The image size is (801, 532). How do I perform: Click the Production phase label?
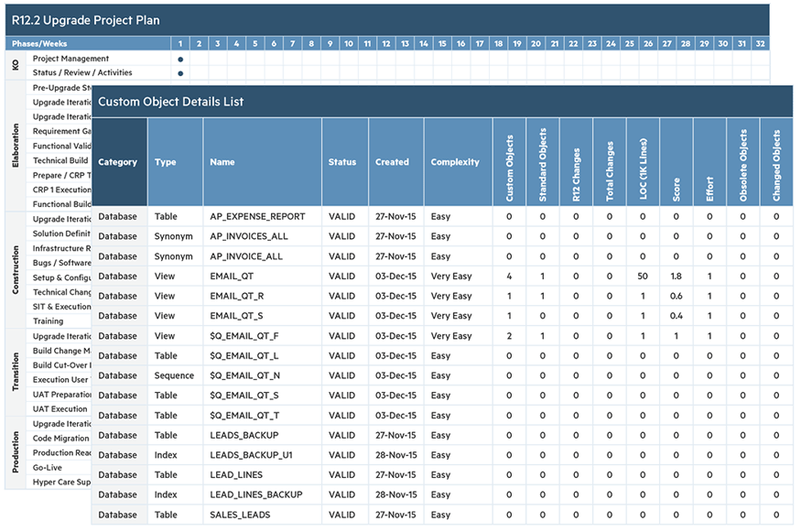point(16,452)
